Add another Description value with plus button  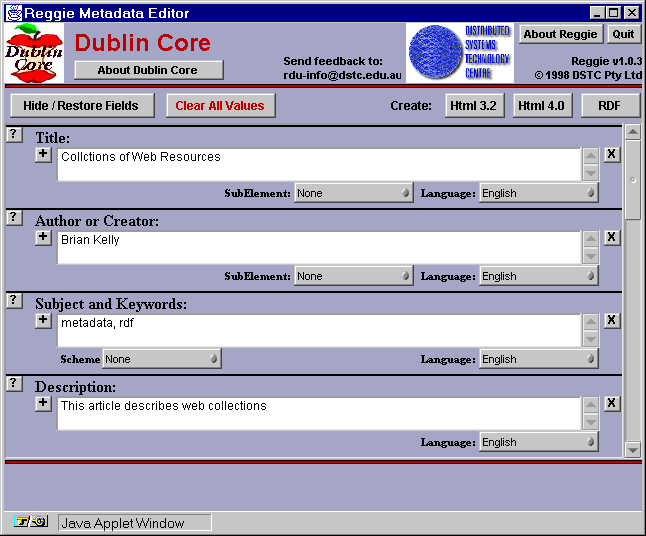pyautogui.click(x=43, y=404)
